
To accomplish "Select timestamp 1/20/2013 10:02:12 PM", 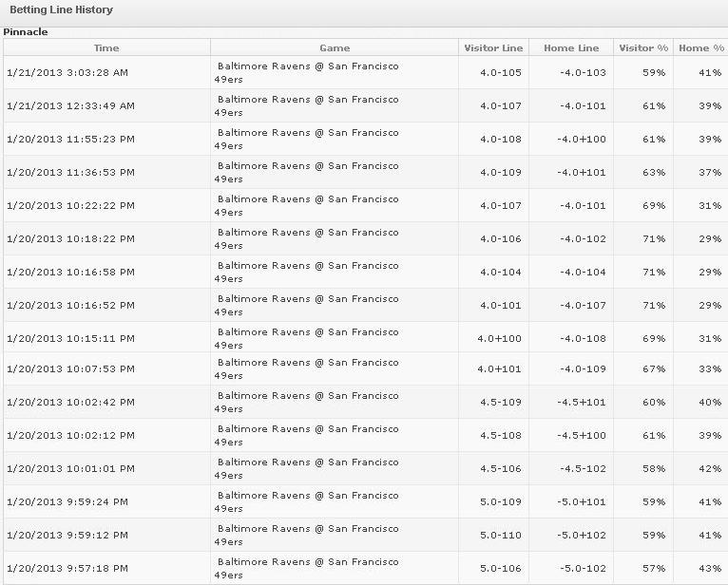I will (70, 436).
